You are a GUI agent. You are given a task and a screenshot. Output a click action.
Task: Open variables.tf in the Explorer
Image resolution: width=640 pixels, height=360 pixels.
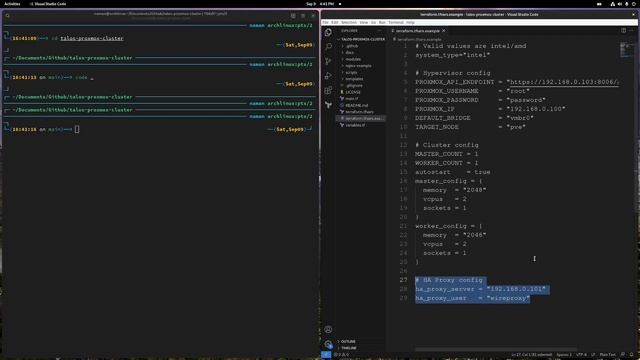point(361,125)
